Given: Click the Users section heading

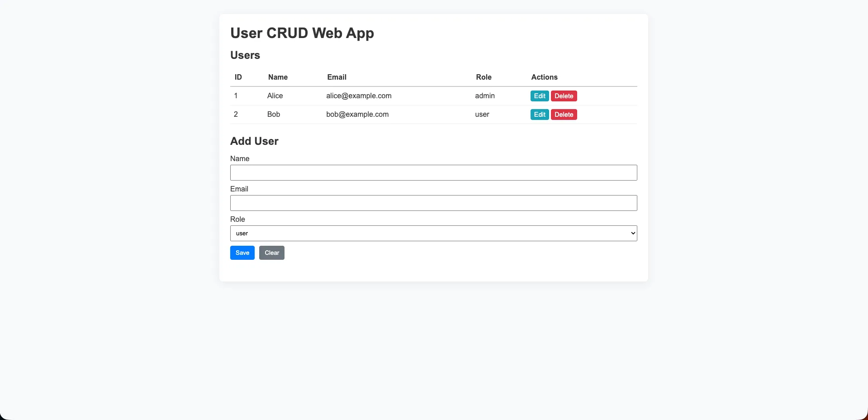Looking at the screenshot, I should tap(245, 55).
